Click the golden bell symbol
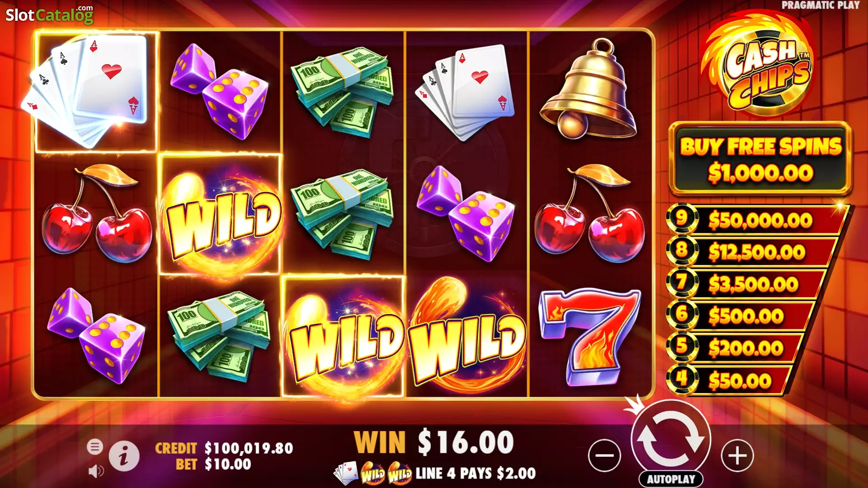Viewport: 868px width, 488px height. pyautogui.click(x=590, y=90)
